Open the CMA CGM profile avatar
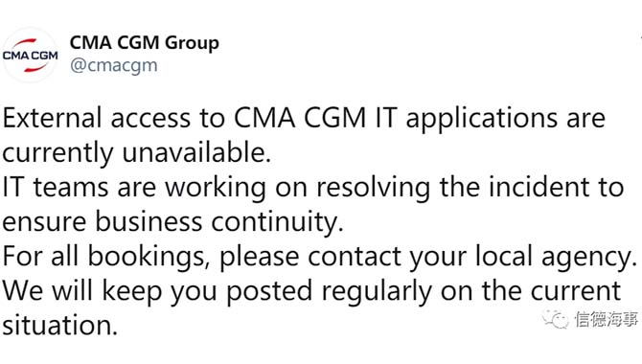Viewport: 642px width, 364px height. (x=31, y=56)
